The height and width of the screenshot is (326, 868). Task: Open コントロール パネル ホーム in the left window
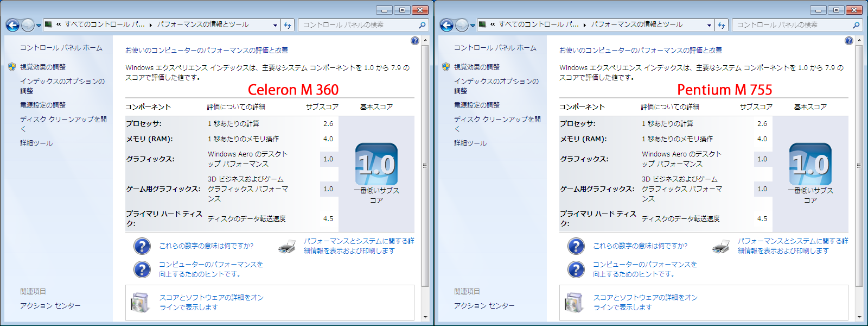pyautogui.click(x=61, y=48)
